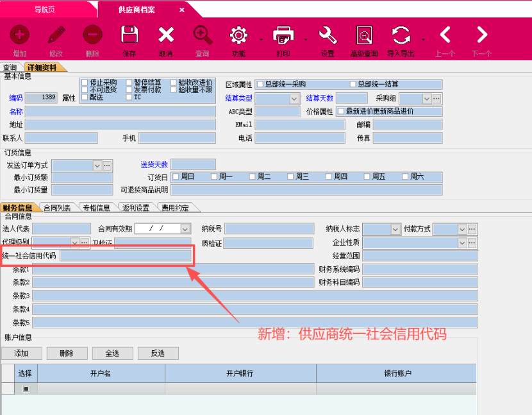Save the record with the 保存 icon

point(129,34)
